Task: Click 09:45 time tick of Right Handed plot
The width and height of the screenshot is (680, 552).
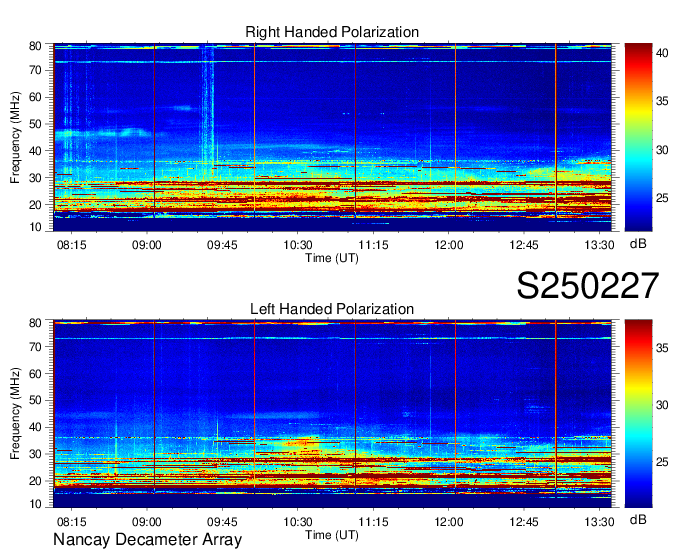Action: pos(222,245)
